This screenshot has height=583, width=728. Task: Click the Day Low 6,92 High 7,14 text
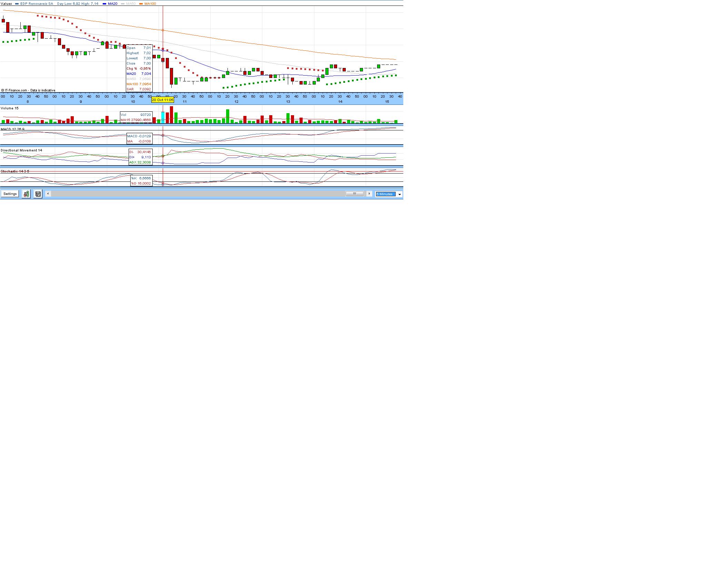(x=78, y=3)
